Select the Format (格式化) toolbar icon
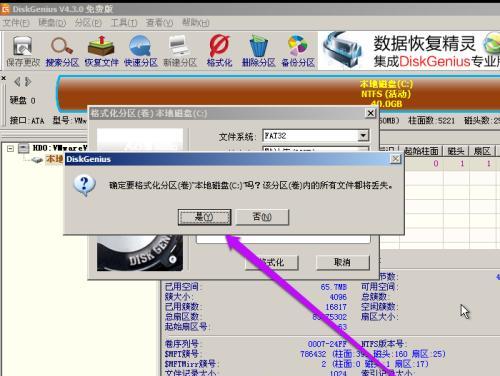500x376 pixels. [219, 51]
